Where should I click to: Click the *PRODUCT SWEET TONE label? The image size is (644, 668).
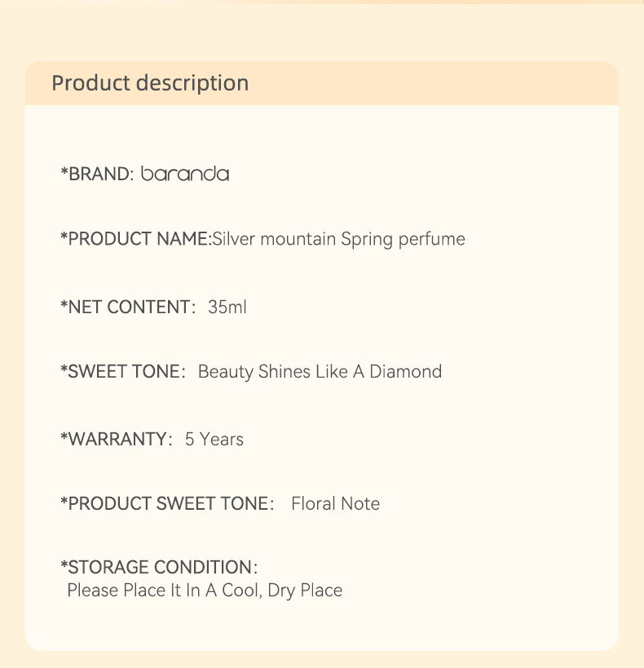(165, 503)
